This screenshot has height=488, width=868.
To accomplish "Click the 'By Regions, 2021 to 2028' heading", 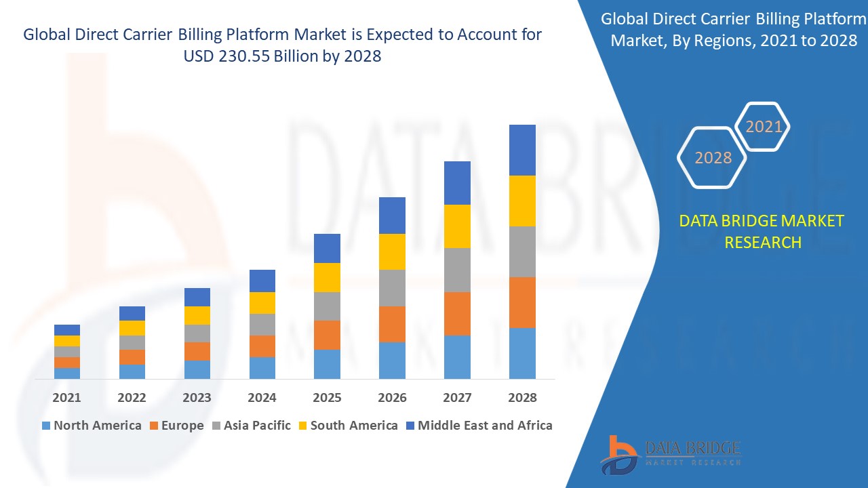I will coord(734,30).
